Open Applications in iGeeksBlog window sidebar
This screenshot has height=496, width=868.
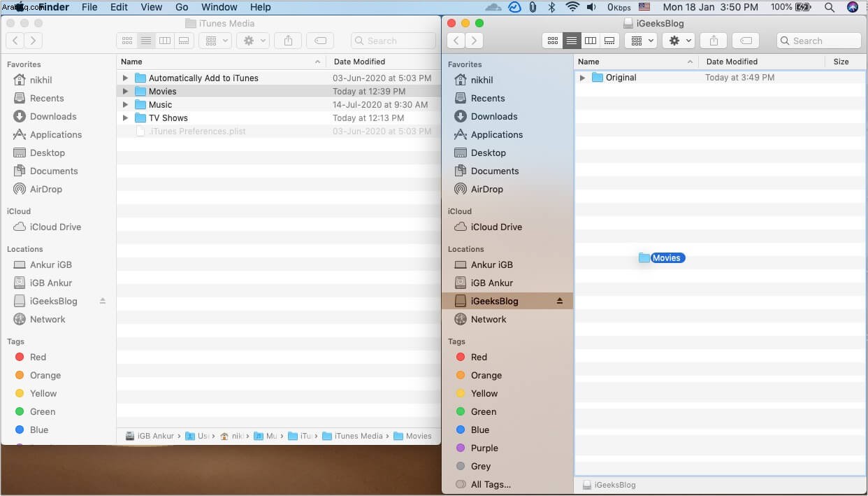click(x=497, y=134)
